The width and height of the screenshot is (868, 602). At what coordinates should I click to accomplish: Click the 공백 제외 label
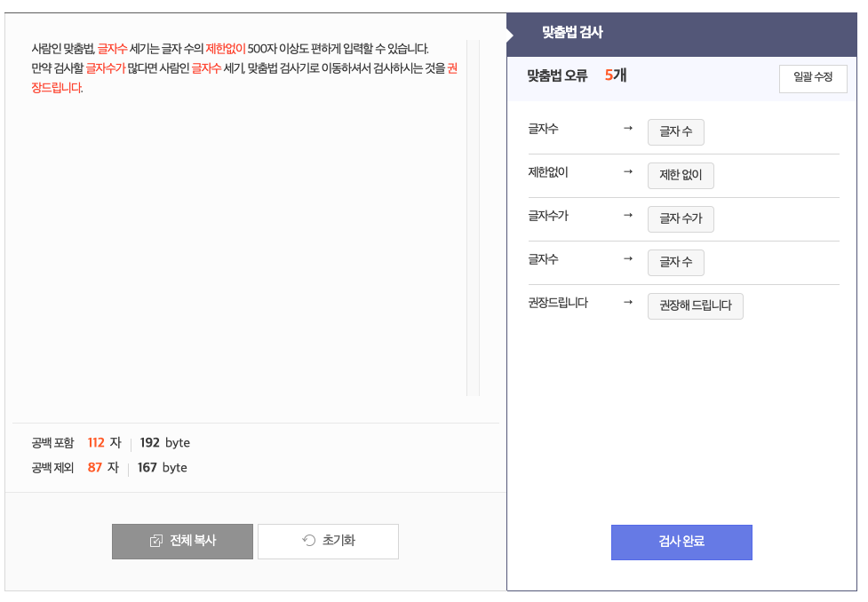[52, 468]
